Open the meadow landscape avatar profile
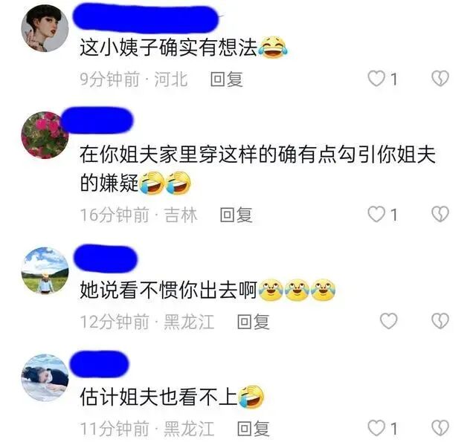 [45, 271]
